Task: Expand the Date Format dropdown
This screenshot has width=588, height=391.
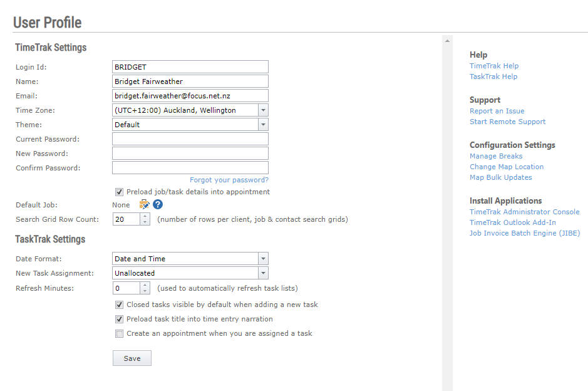Action: click(x=263, y=259)
